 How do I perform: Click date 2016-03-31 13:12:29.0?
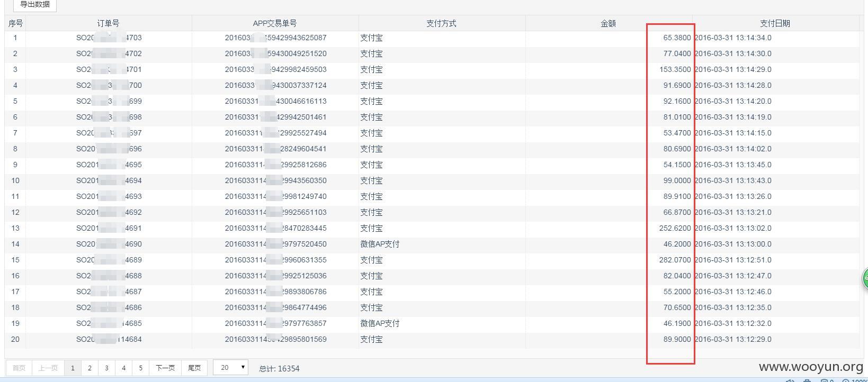pos(733,339)
